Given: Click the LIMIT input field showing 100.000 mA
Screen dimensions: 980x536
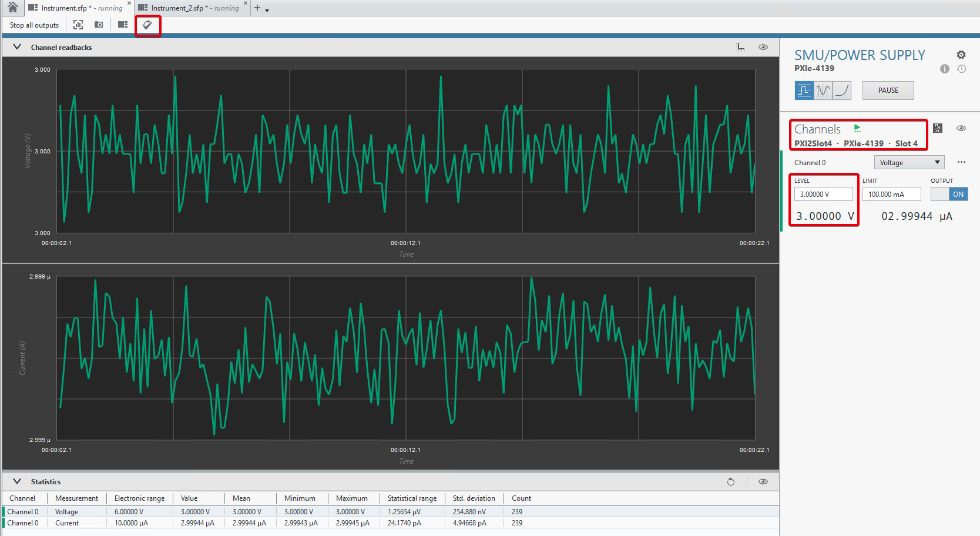Looking at the screenshot, I should (x=891, y=194).
